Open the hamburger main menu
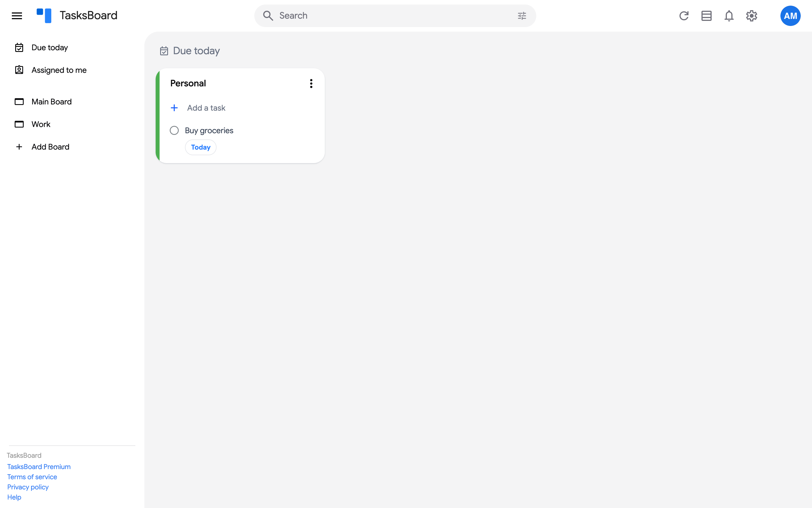 [x=17, y=16]
